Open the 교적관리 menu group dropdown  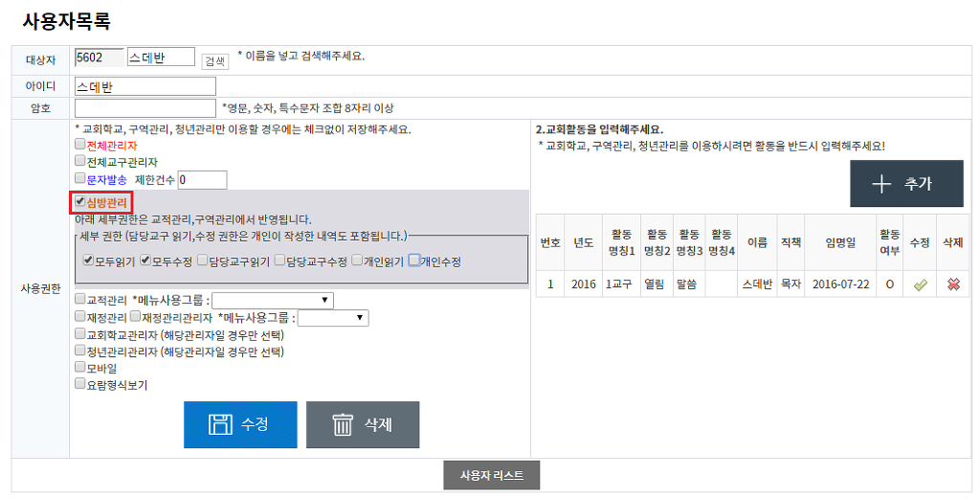tap(273, 301)
